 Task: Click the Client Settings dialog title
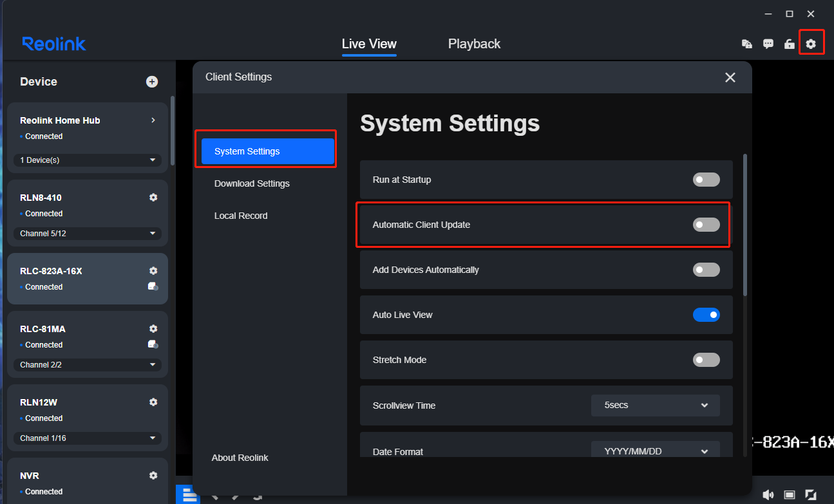coord(238,77)
